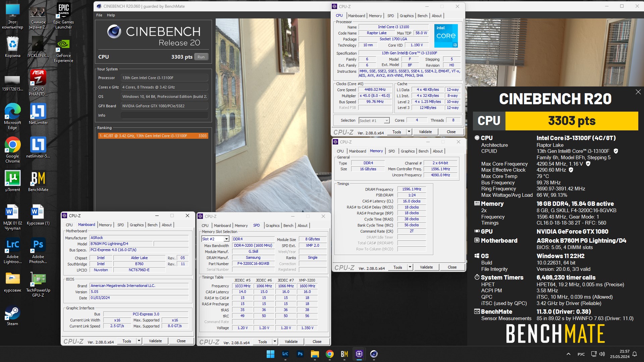Image resolution: width=644 pixels, height=362 pixels.
Task: Click Tools button in SPD CPU-Z window
Action: click(x=263, y=342)
